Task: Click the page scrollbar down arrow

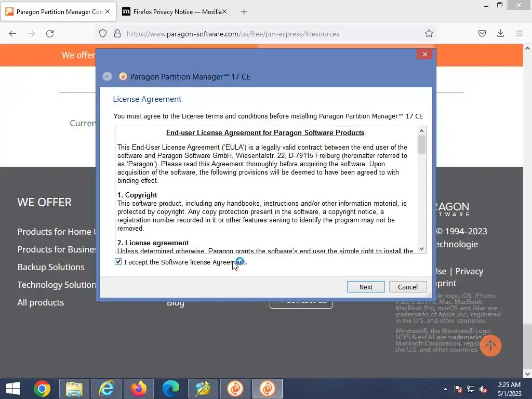Action: click(x=527, y=374)
